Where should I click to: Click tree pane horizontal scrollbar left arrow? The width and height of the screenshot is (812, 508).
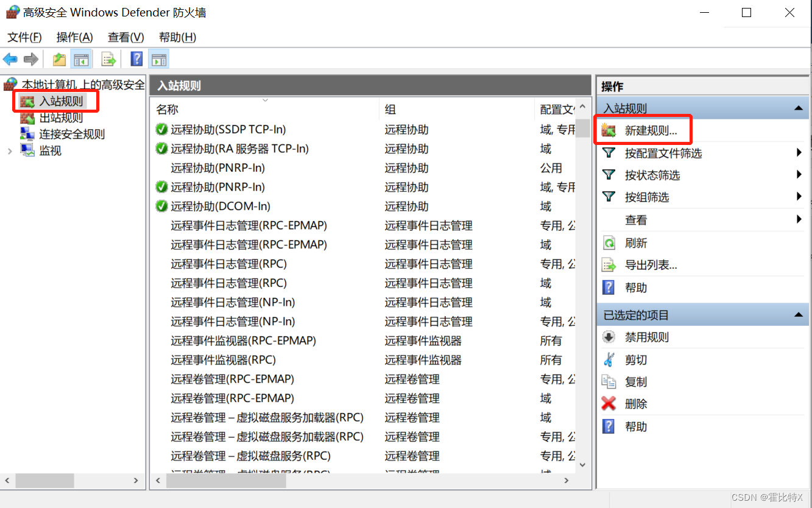(8, 481)
